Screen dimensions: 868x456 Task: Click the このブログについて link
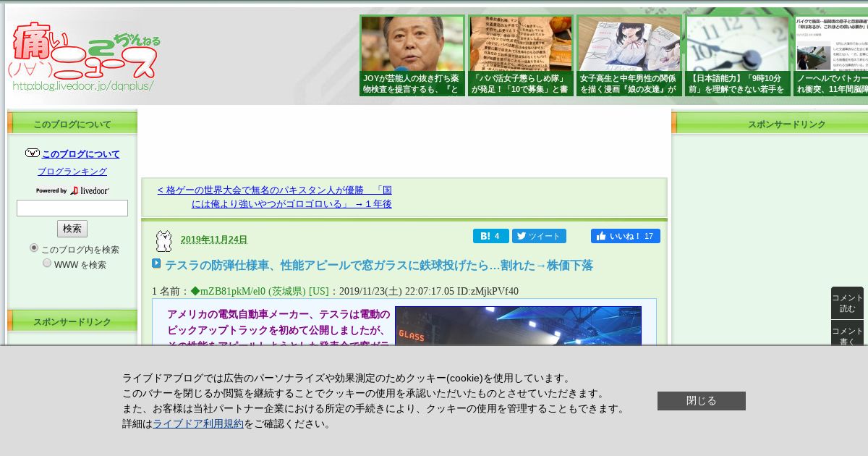tap(81, 154)
